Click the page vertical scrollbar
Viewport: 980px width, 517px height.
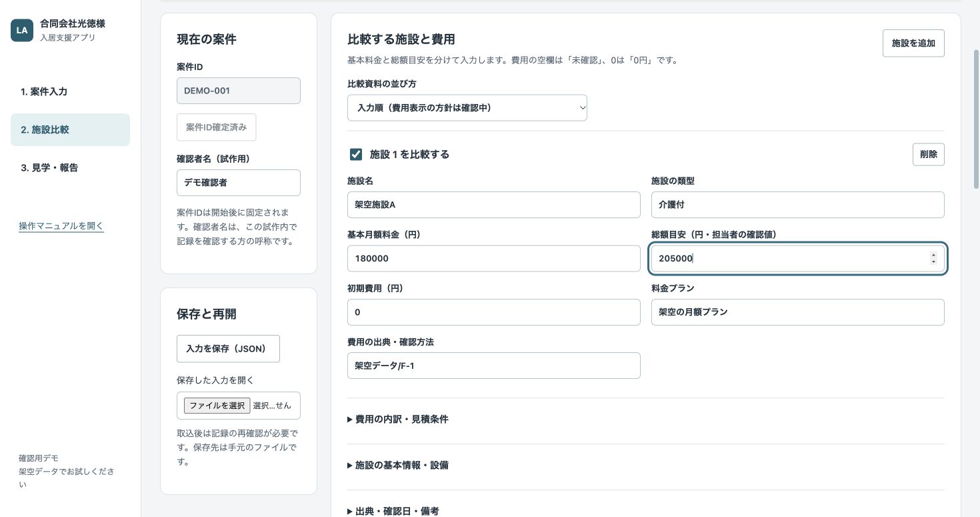tap(977, 120)
